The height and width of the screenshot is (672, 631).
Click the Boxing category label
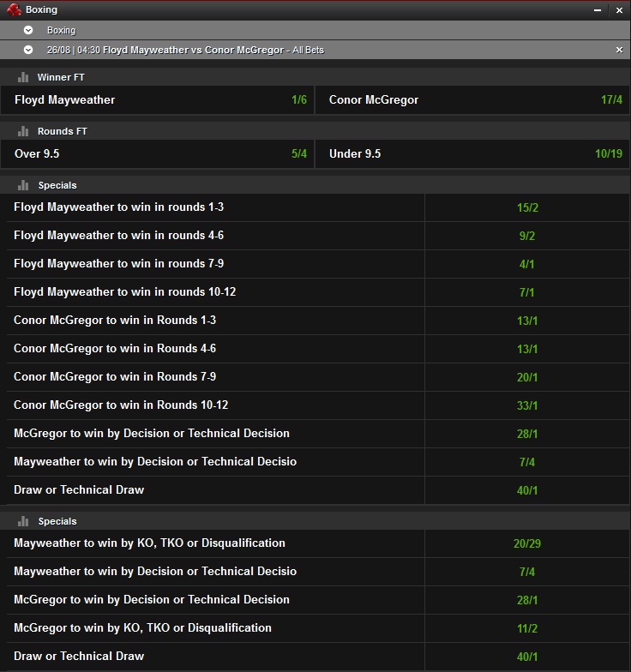click(62, 31)
